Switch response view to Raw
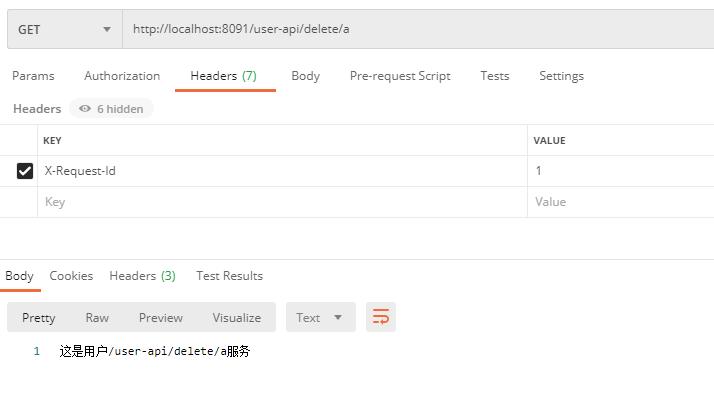Viewport: 714px width, 401px height. click(x=97, y=318)
